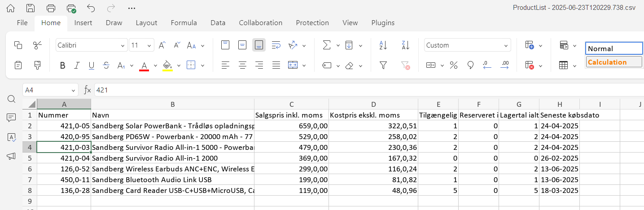This screenshot has height=210, width=644.
Task: Toggle Align Right horizontal alignment
Action: [x=259, y=66]
